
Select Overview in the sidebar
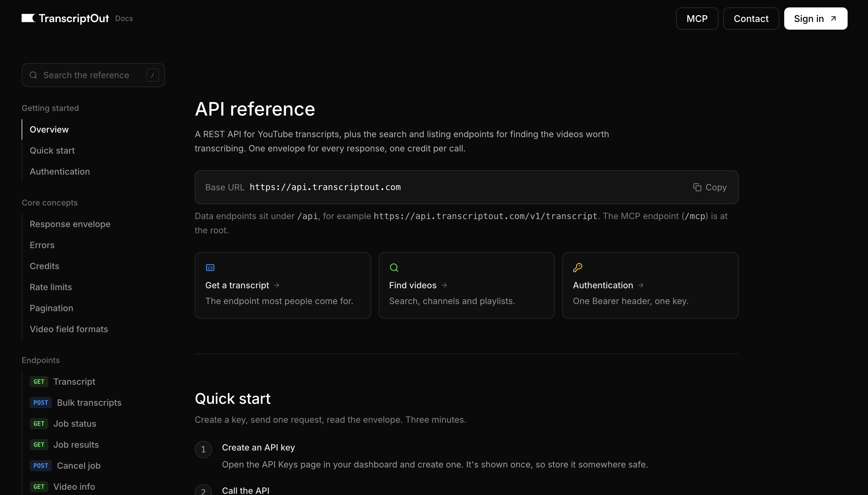[x=49, y=129]
